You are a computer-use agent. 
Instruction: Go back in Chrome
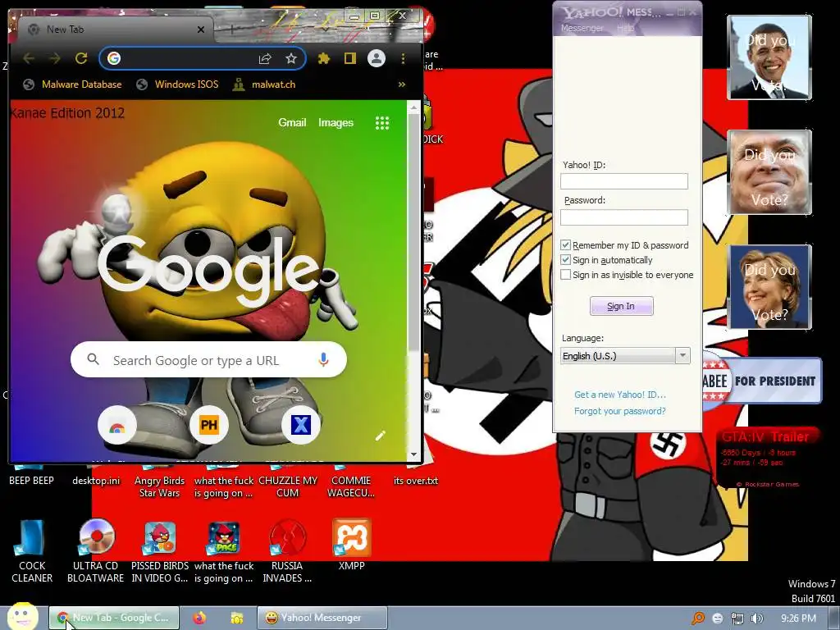(x=29, y=58)
